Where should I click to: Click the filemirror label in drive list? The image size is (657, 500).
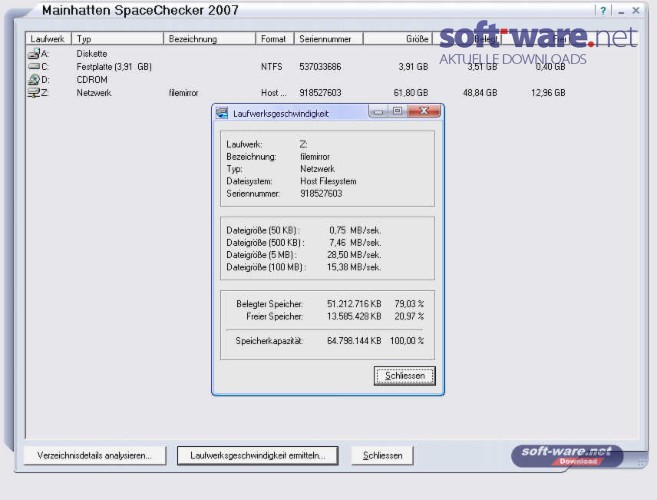click(x=184, y=93)
